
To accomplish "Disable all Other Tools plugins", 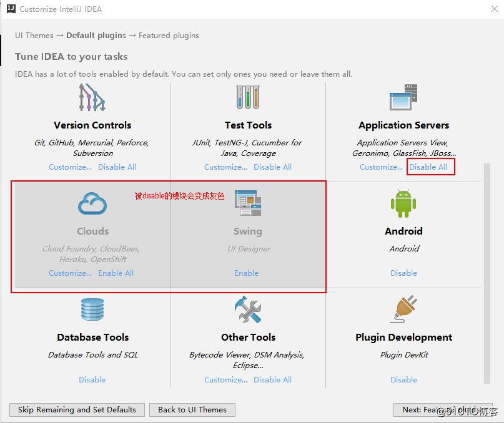I will 273,380.
